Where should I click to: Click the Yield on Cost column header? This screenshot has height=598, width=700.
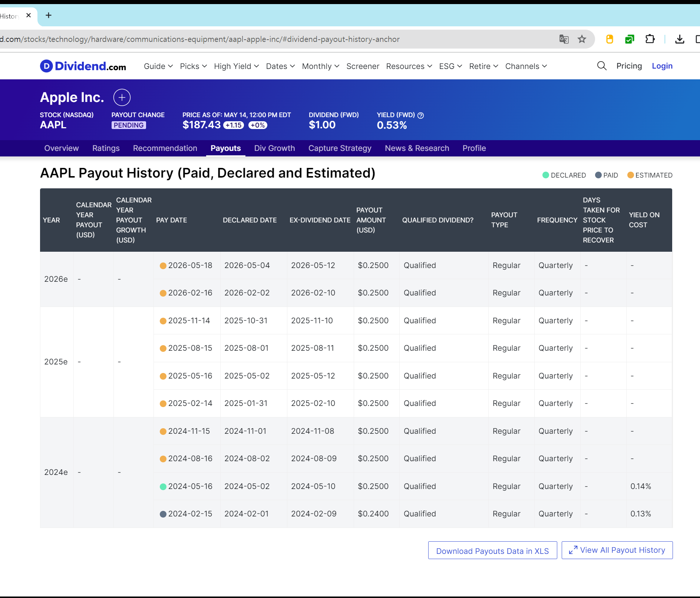pyautogui.click(x=644, y=220)
